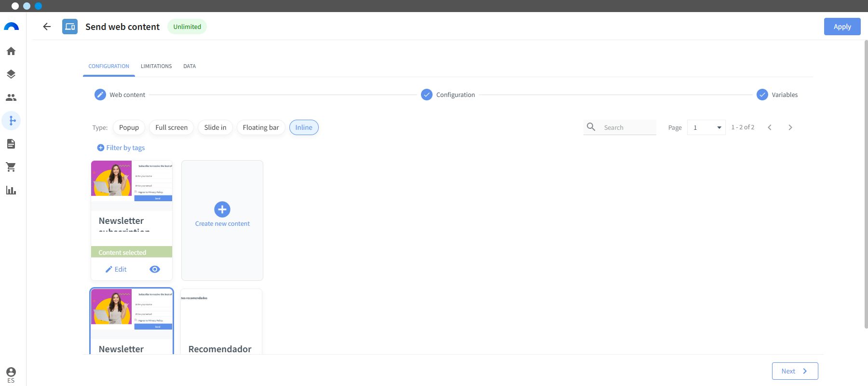Open the user account ES icon
The width and height of the screenshot is (868, 386).
(x=11, y=375)
